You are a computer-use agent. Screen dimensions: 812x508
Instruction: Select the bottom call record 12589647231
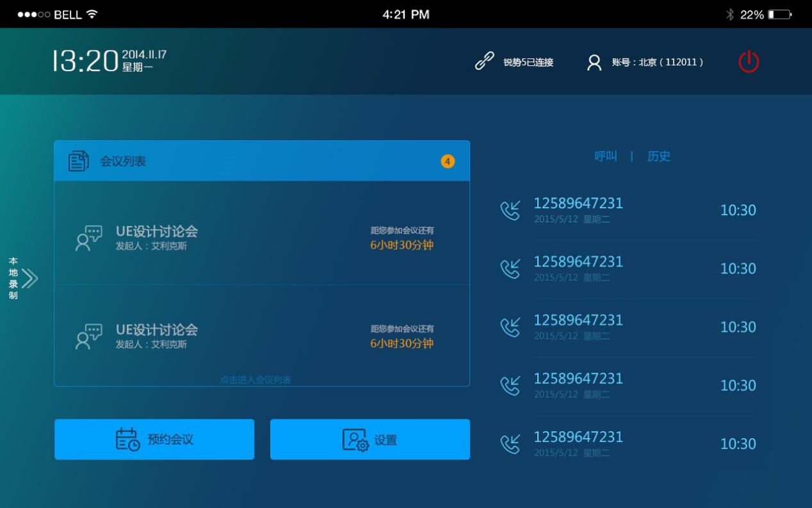578,436
